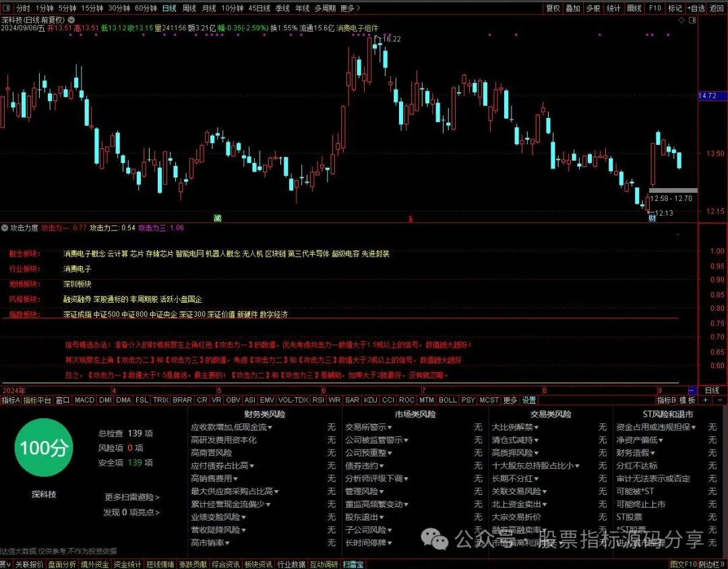Screen dimensions: 728x569
Task: Open the 多周期 multi-period view
Action: (x=325, y=8)
